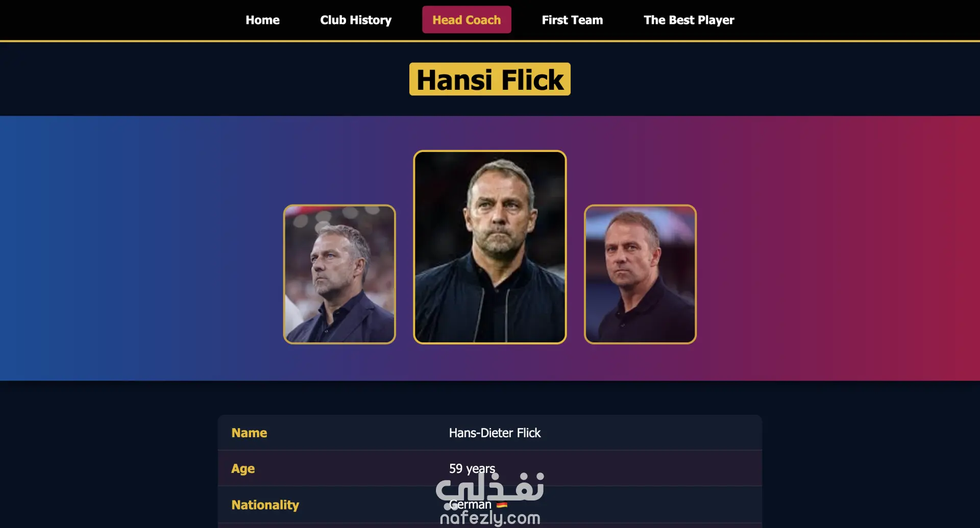Click the German flag icon
The width and height of the screenshot is (980, 528).
coord(502,505)
